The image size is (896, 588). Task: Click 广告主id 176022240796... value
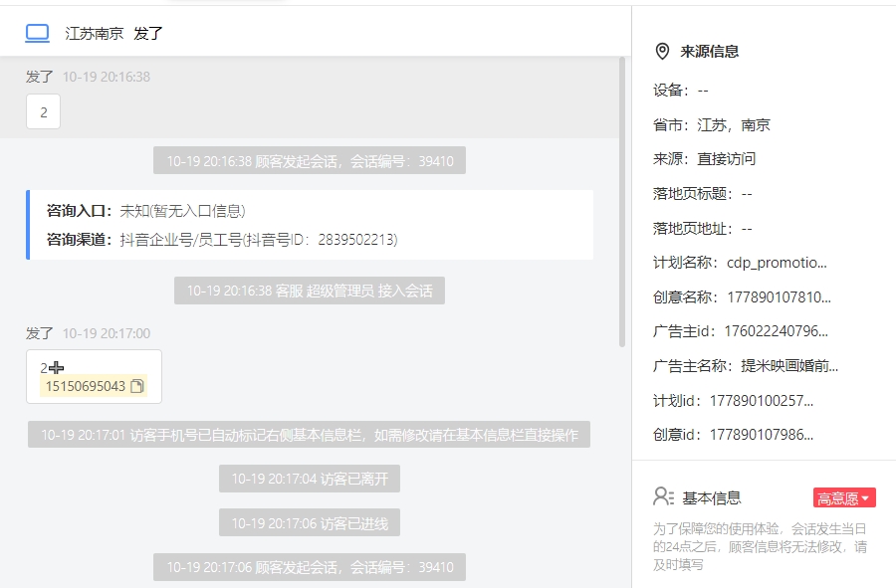point(776,331)
